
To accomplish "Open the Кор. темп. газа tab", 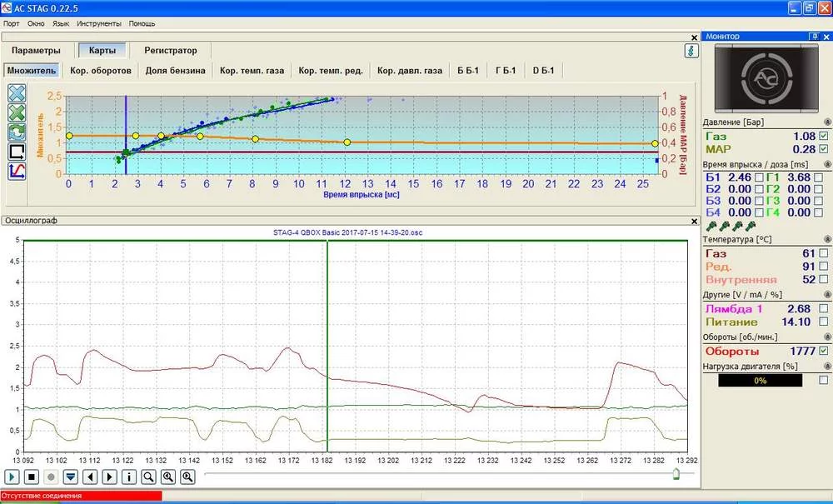I will (x=252, y=70).
